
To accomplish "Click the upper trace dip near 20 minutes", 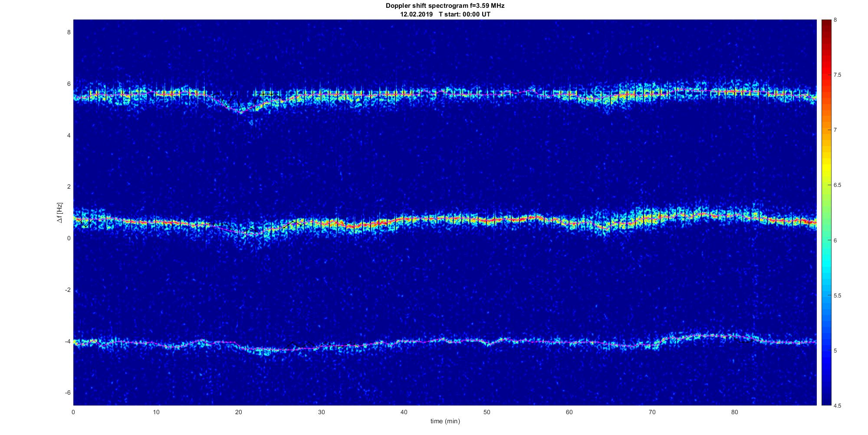I will pos(241,111).
